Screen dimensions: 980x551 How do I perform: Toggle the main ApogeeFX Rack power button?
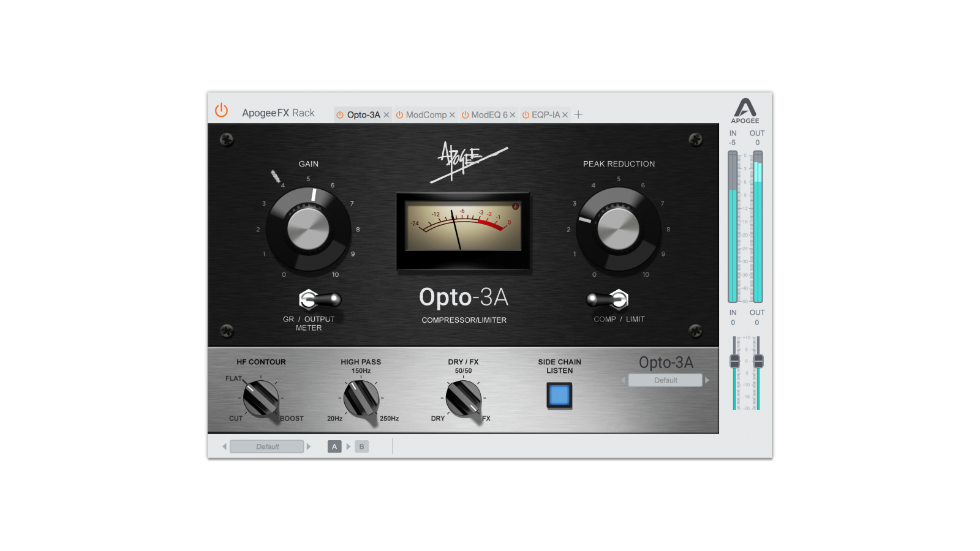(x=221, y=110)
